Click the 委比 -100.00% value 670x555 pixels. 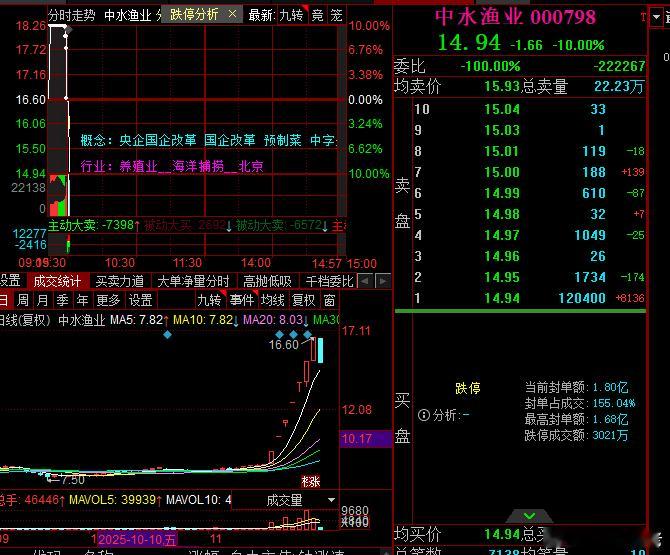point(491,66)
